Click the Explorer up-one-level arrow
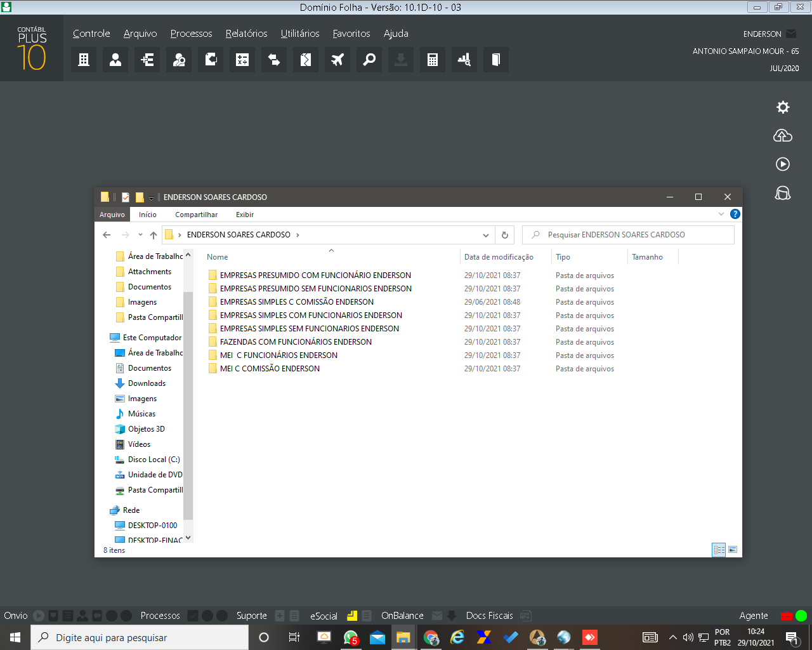 coord(154,235)
